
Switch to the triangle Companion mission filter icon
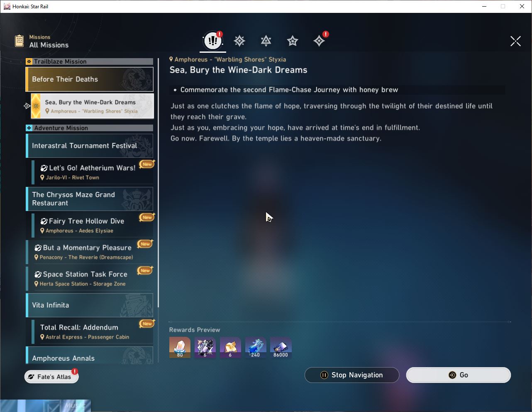click(x=266, y=41)
